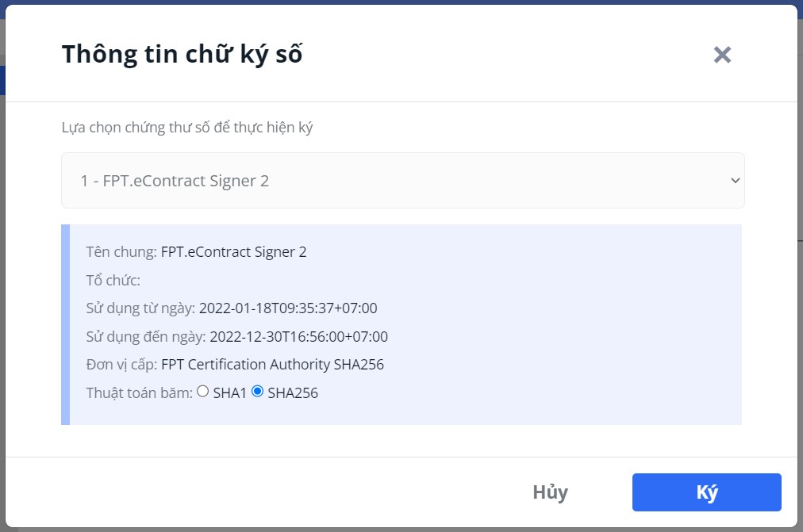Select the SHA256 hash algorithm radio button
The width and height of the screenshot is (803, 532).
point(258,392)
